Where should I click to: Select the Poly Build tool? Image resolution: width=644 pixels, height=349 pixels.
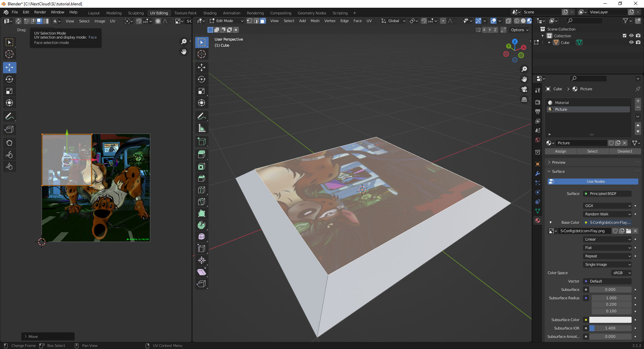pyautogui.click(x=202, y=213)
